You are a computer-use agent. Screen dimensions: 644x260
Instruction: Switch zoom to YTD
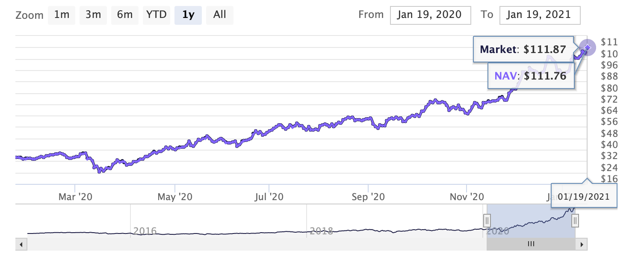click(x=156, y=15)
